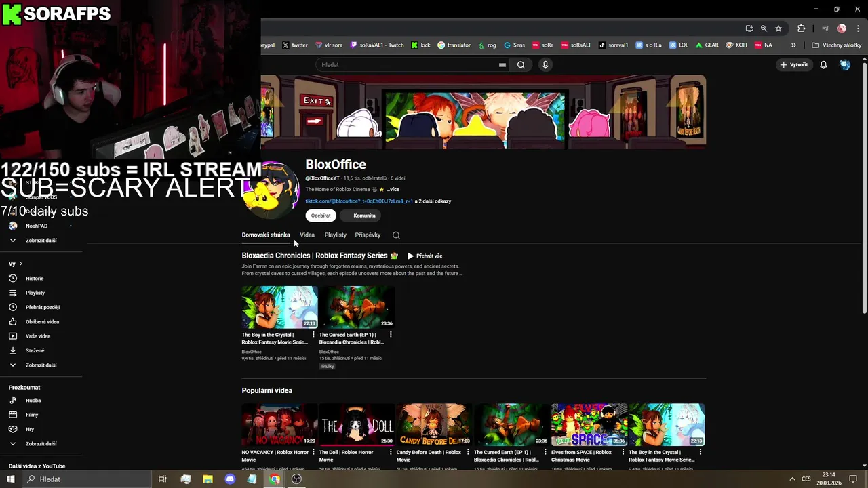
Task: Open File Explorer from the taskbar
Action: pos(208,479)
